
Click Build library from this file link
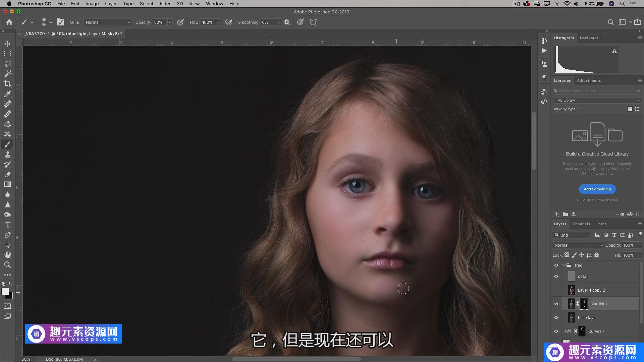tap(597, 200)
